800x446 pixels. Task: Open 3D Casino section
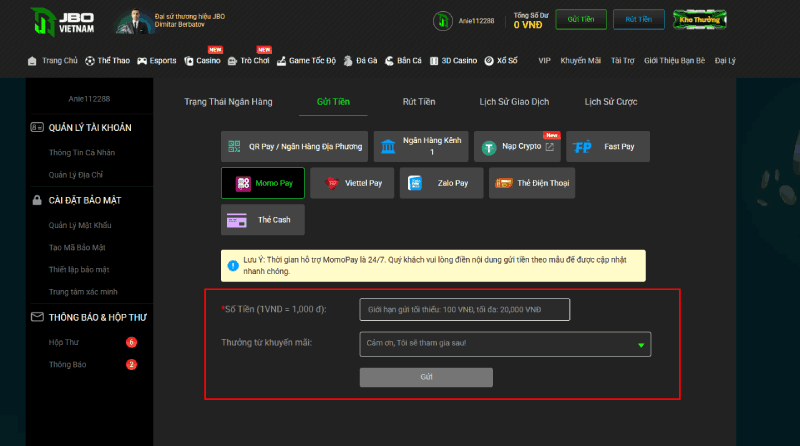coord(453,61)
